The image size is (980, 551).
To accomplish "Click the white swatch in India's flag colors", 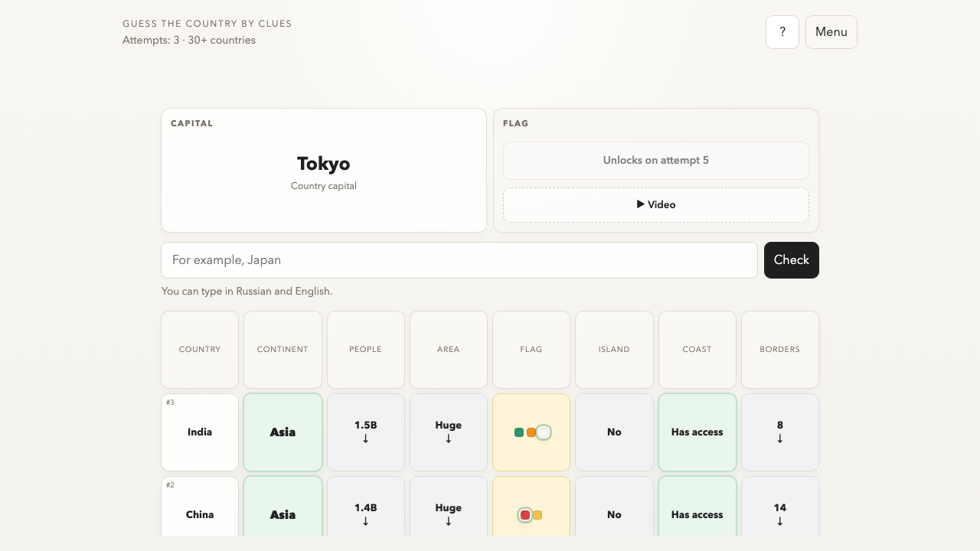I will click(x=544, y=432).
